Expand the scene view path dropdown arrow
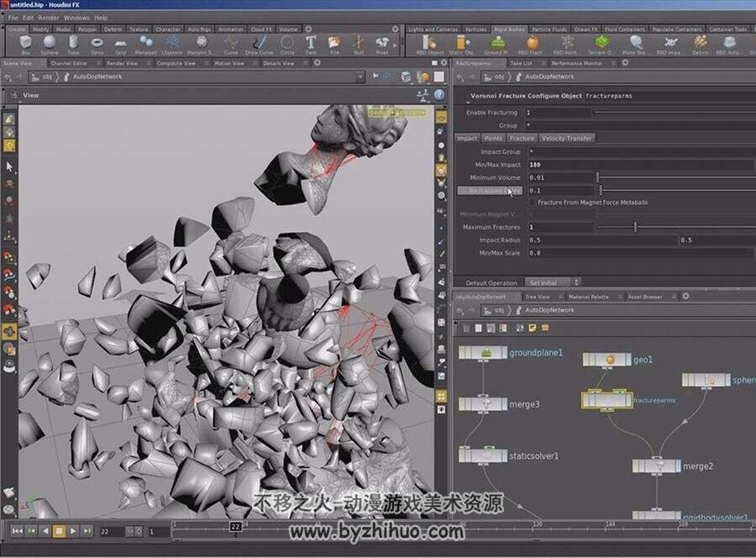Viewport: 756px width, 558px height. coord(360,76)
